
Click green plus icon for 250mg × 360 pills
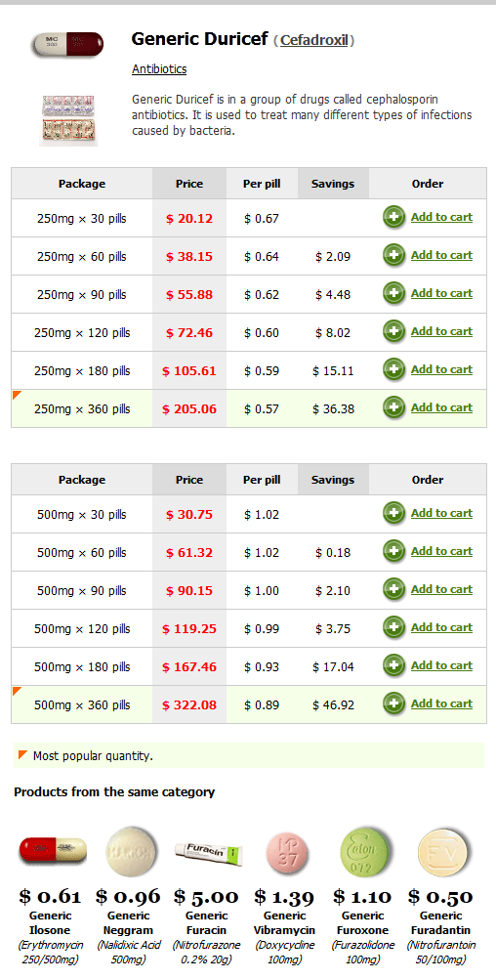point(393,408)
